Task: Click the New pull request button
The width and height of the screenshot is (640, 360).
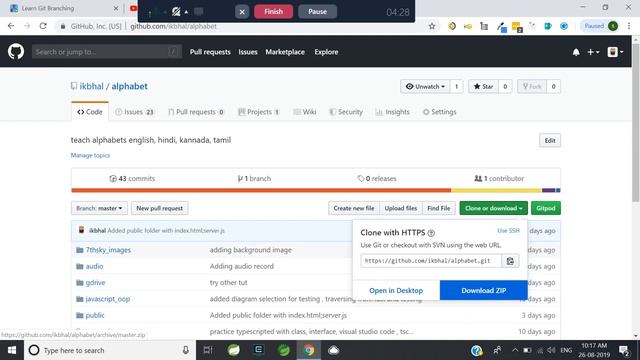Action: [160, 208]
